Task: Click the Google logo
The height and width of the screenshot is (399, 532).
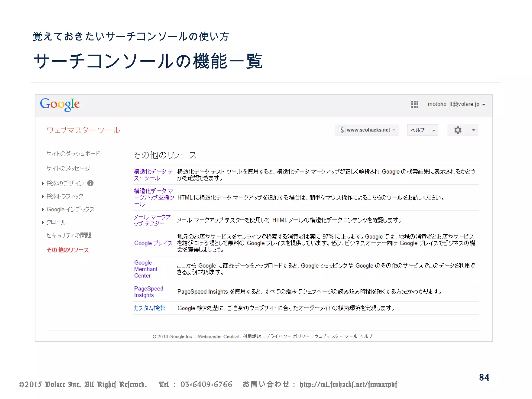Action: pyautogui.click(x=60, y=104)
